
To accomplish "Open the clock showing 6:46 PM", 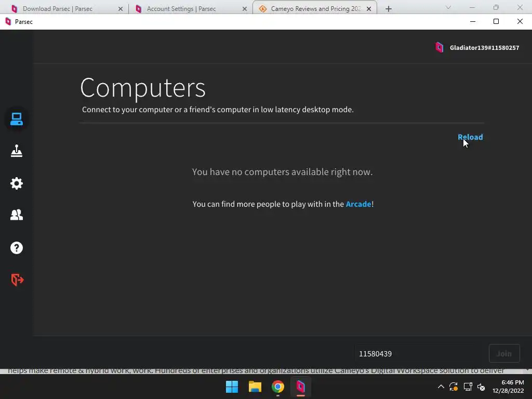I will point(508,387).
